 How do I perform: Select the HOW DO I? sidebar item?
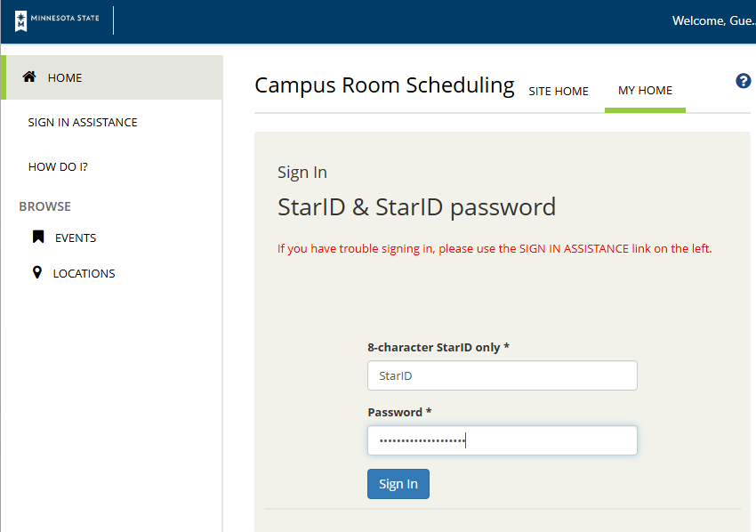point(58,166)
